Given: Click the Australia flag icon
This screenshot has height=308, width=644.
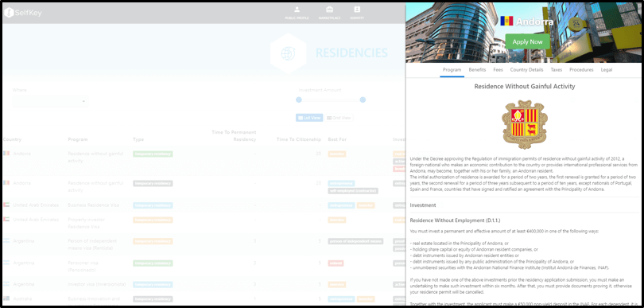Looking at the screenshot, I should click(x=6, y=298).
